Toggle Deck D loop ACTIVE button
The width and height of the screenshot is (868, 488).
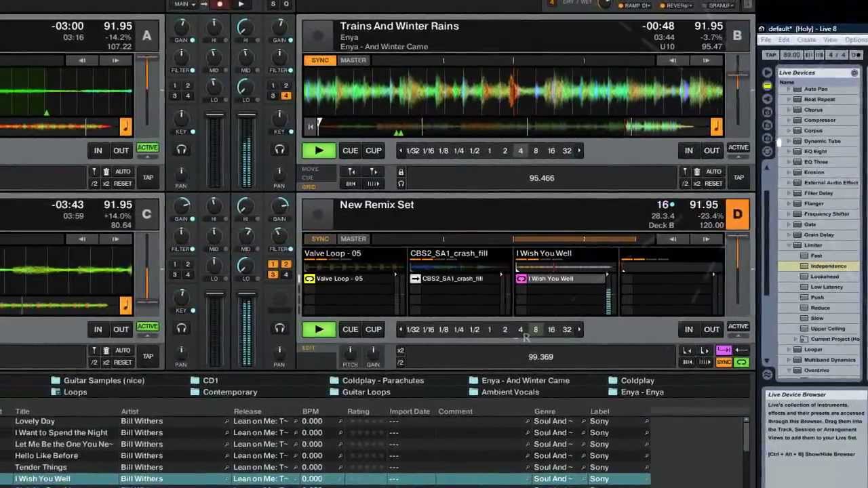pyautogui.click(x=738, y=327)
